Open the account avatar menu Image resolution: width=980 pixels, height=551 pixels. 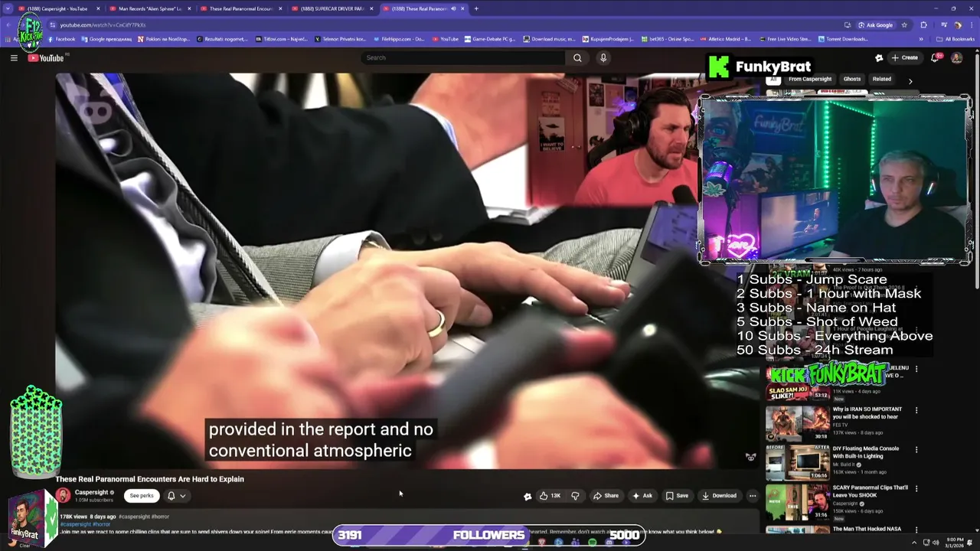pyautogui.click(x=956, y=57)
